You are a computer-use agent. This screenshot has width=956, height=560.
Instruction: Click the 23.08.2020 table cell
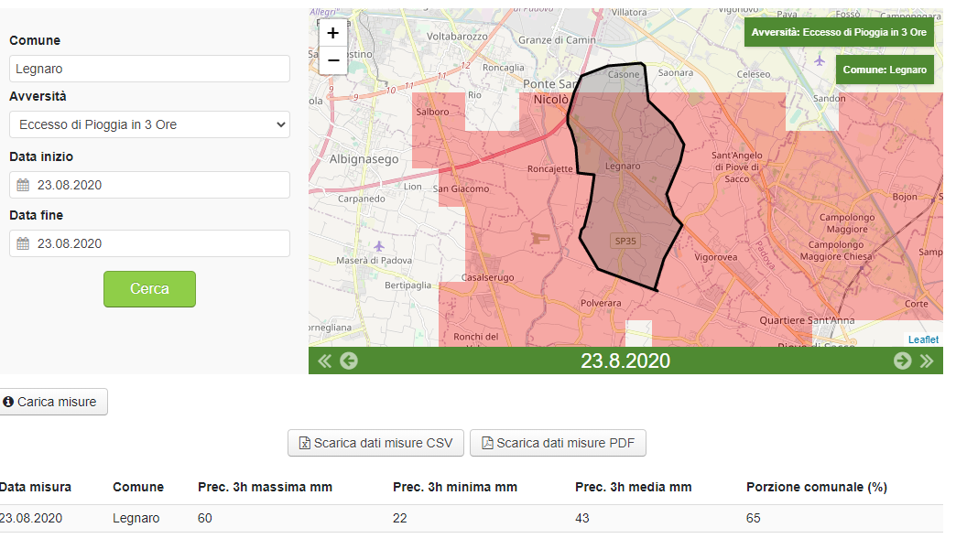pyautogui.click(x=31, y=519)
